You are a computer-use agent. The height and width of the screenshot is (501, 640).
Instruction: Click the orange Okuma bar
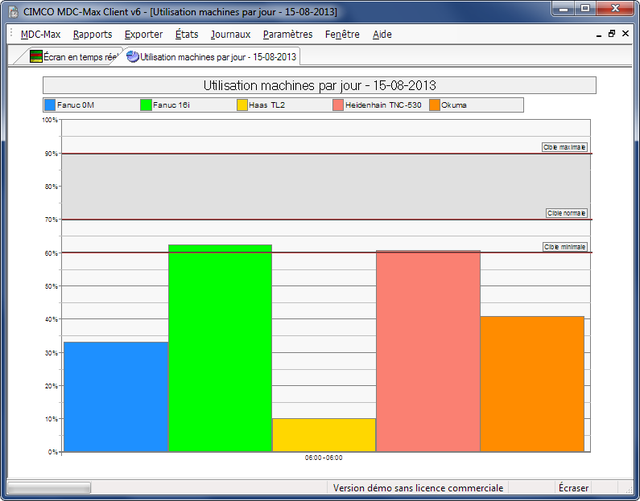point(532,384)
